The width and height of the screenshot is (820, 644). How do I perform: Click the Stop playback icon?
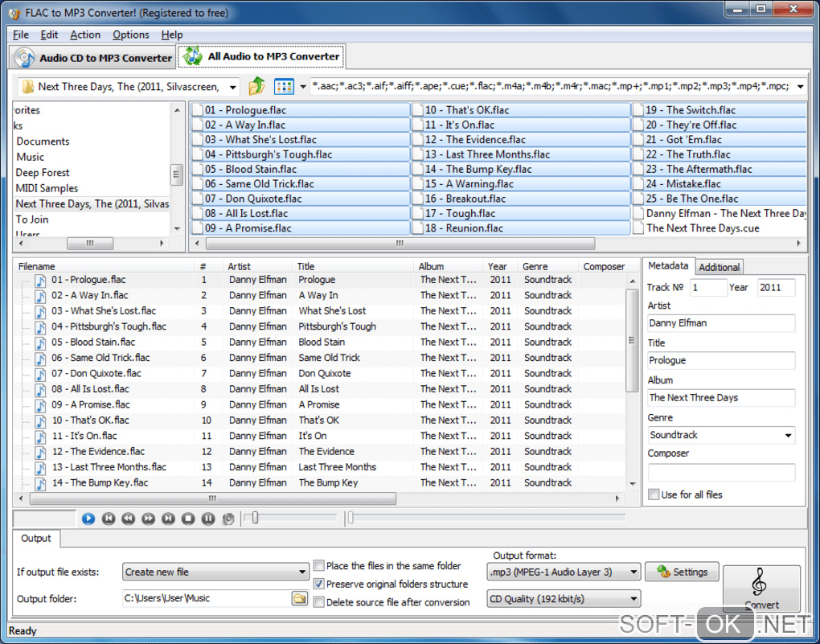click(x=188, y=519)
